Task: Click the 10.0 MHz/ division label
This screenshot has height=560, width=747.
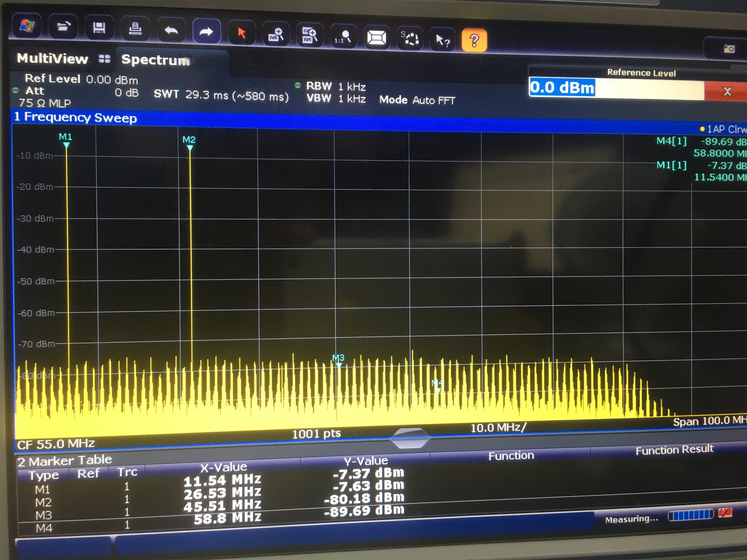Action: [x=498, y=428]
